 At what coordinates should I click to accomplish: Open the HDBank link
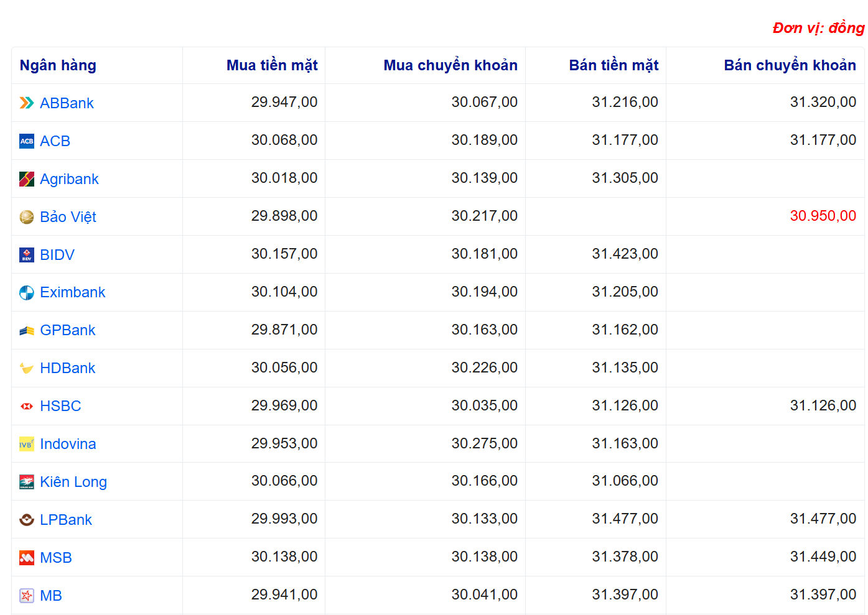coord(67,368)
